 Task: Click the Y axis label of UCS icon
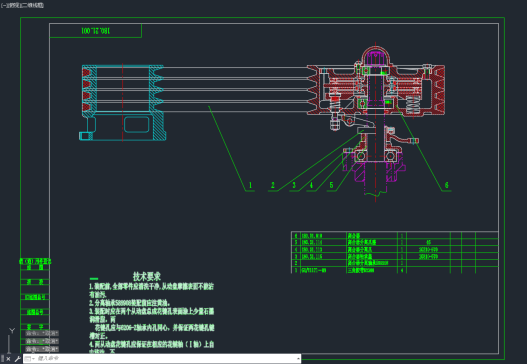tap(12, 331)
